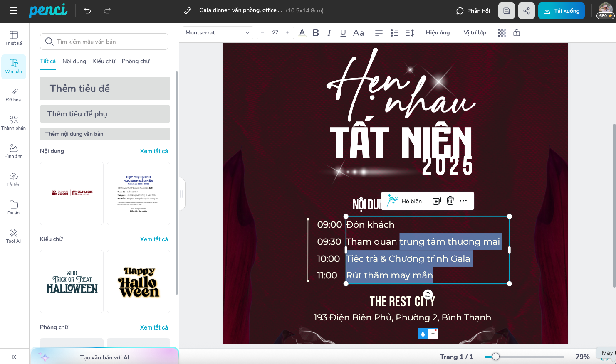Switch to the Phông chữ tab
The image size is (616, 364).
point(136,61)
